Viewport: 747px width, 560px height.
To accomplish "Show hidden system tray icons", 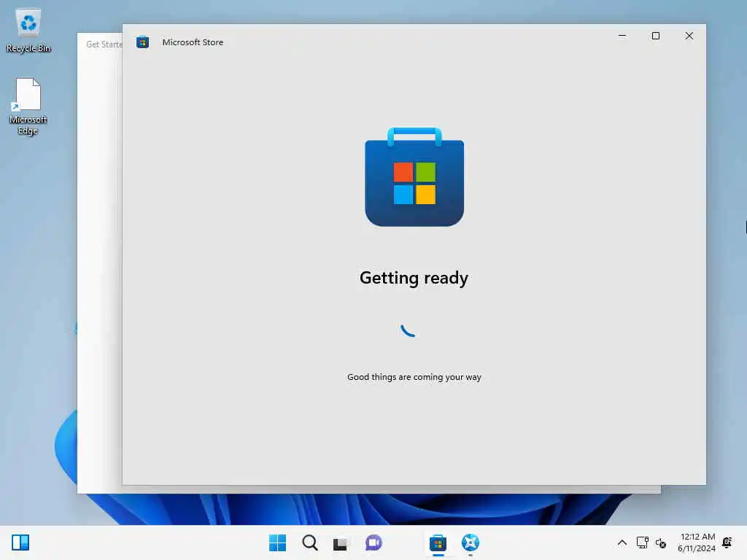I will point(622,542).
